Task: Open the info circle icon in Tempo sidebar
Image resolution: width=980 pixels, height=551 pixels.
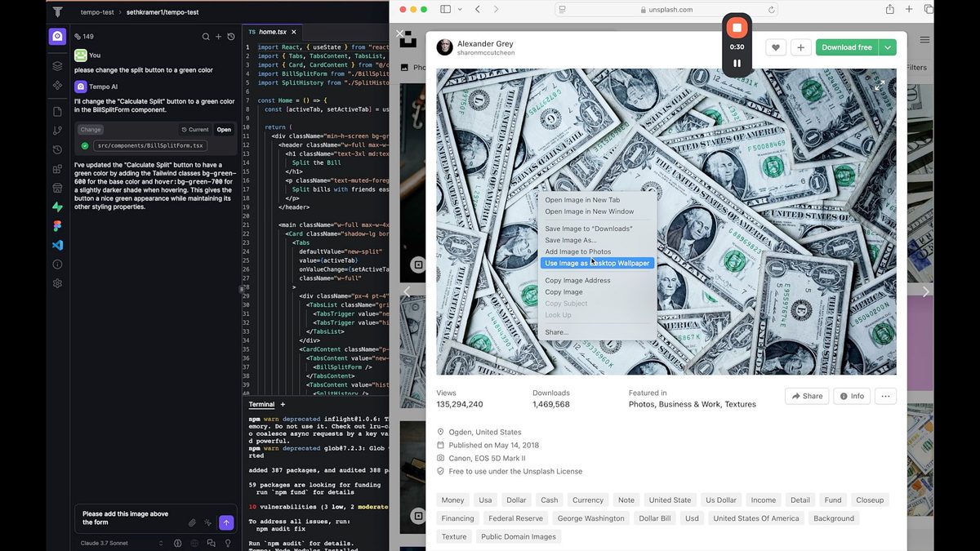Action: 57,264
